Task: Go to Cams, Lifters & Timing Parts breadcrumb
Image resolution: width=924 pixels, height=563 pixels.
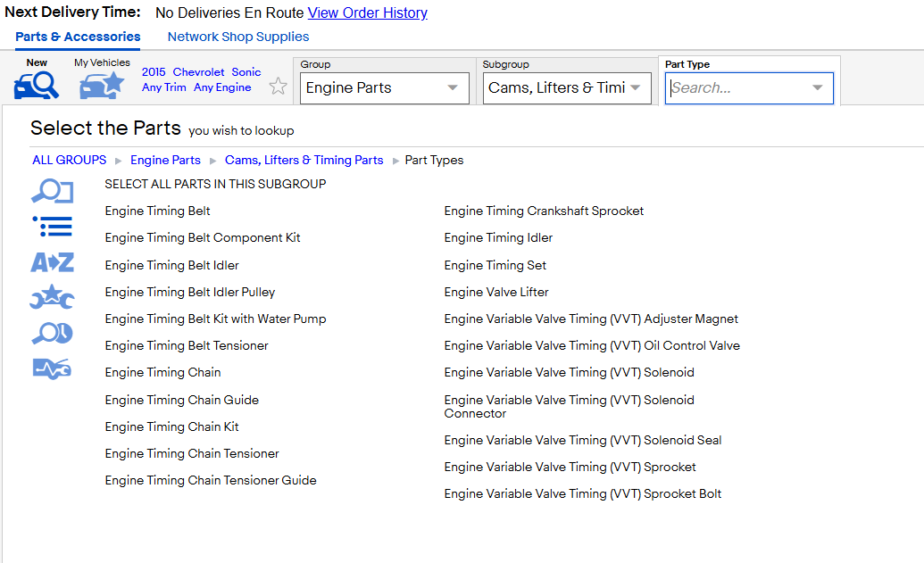Action: point(304,161)
